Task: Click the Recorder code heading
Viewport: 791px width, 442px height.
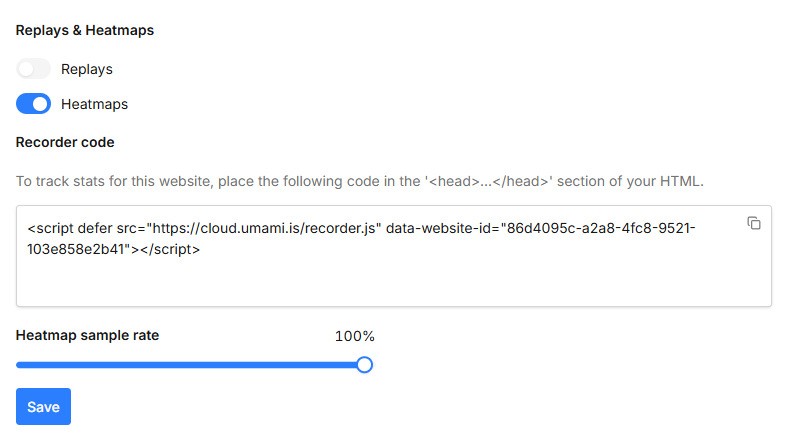Action: point(65,142)
